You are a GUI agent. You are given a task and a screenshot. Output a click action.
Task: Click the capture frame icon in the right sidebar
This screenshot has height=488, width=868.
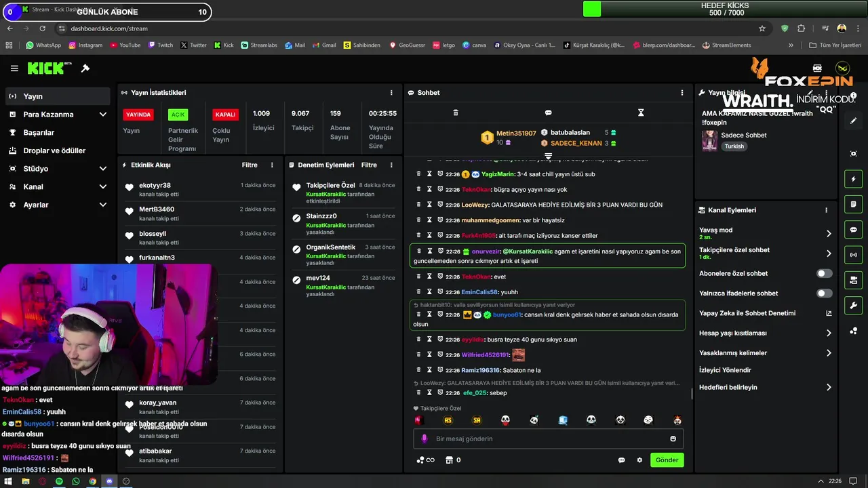[853, 154]
